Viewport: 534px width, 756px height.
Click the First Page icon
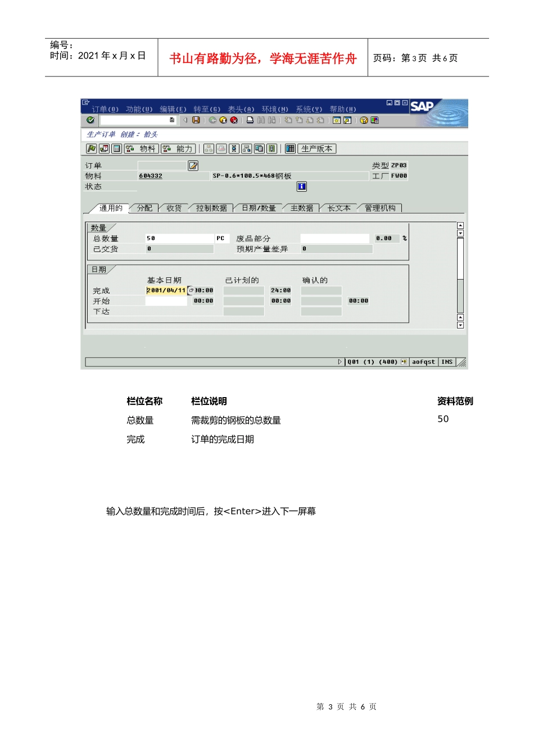click(x=288, y=120)
